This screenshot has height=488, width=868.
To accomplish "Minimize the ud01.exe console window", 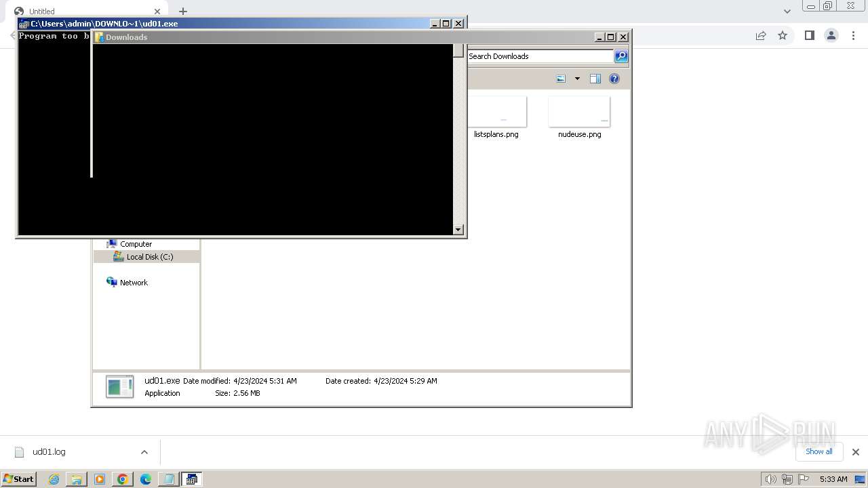I will point(435,24).
